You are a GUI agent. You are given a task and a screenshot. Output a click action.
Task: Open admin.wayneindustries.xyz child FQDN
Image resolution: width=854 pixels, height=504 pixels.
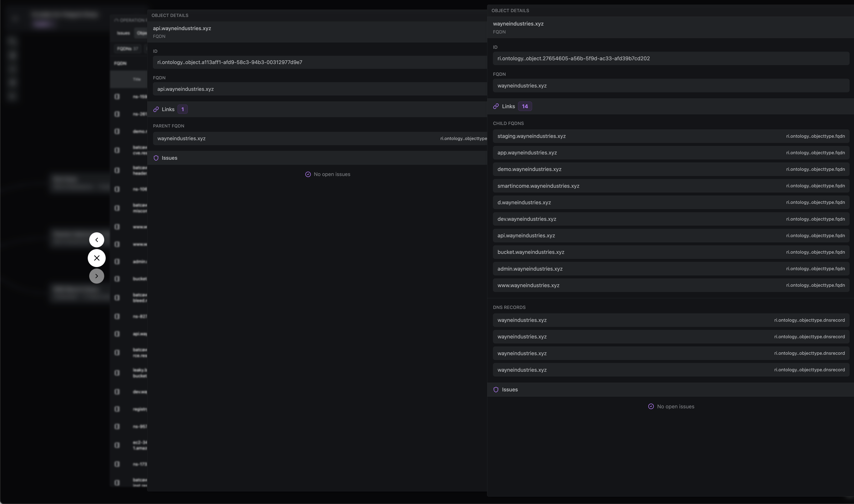(530, 269)
